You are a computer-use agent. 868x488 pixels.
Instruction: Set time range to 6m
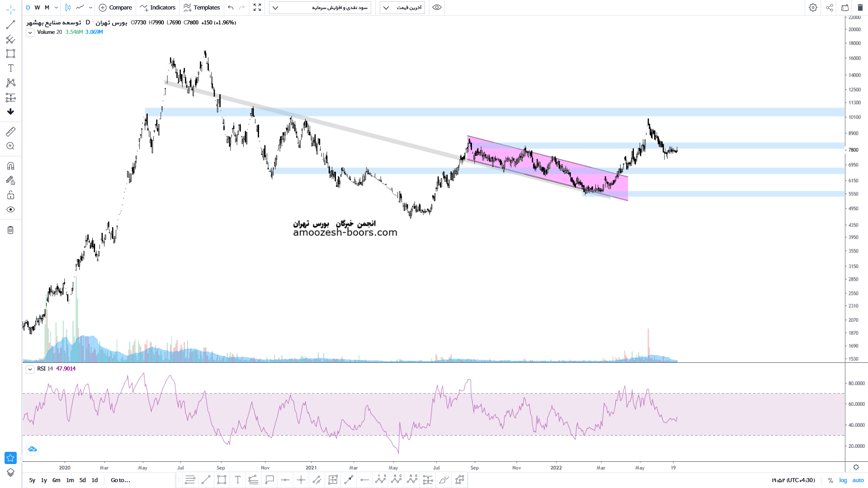[x=56, y=480]
